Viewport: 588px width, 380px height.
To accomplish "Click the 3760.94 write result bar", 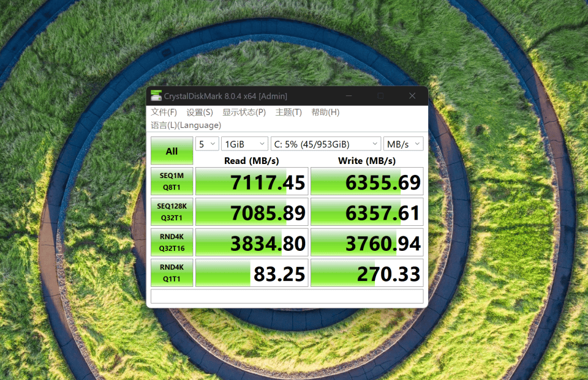I will point(366,243).
